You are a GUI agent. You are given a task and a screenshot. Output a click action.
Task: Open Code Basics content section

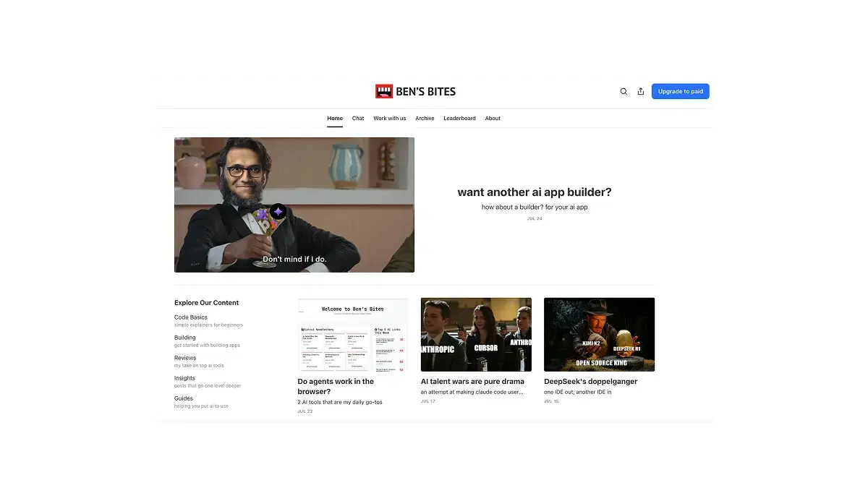click(x=191, y=317)
